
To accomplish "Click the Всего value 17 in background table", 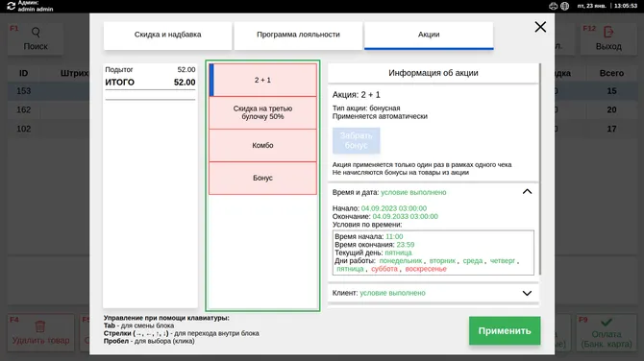I will 611,129.
